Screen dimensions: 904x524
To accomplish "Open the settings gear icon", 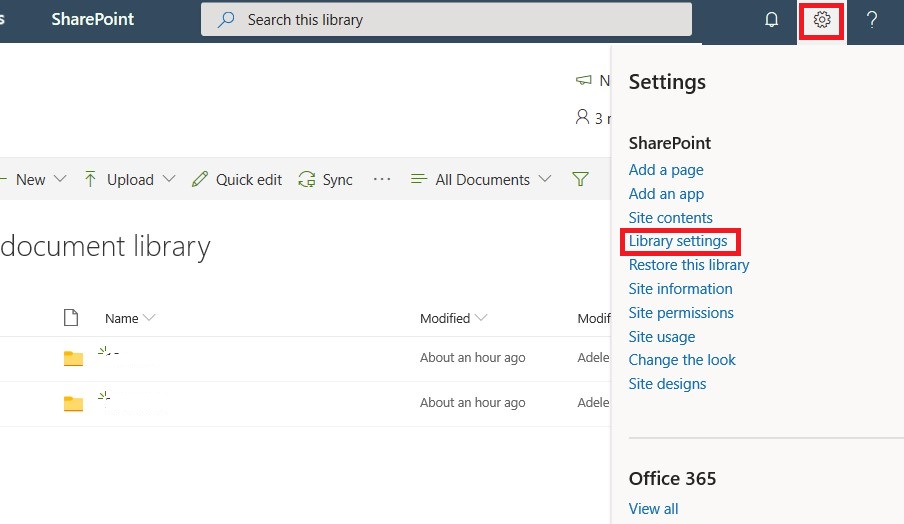I will 822,20.
